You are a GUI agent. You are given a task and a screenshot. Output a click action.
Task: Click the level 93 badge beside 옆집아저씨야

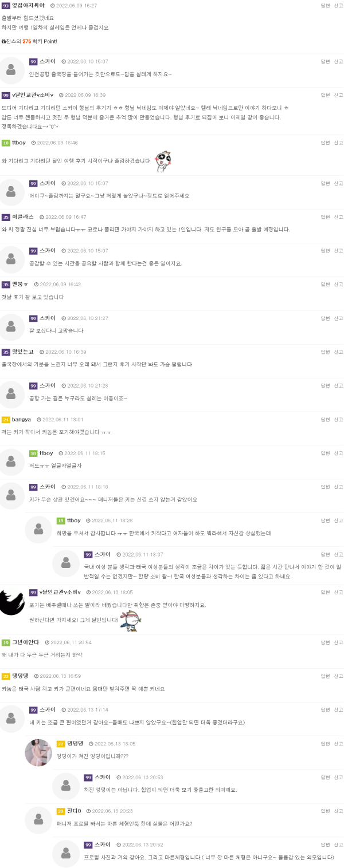point(6,5)
